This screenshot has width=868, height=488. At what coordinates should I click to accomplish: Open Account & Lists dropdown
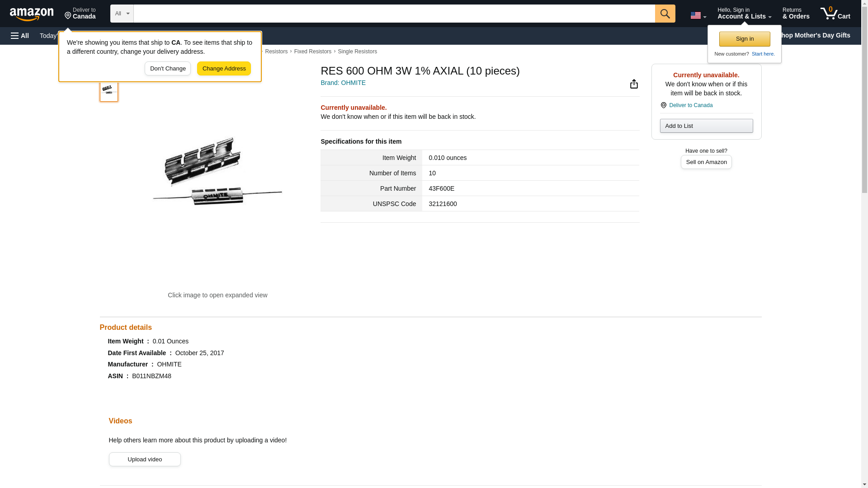(744, 14)
